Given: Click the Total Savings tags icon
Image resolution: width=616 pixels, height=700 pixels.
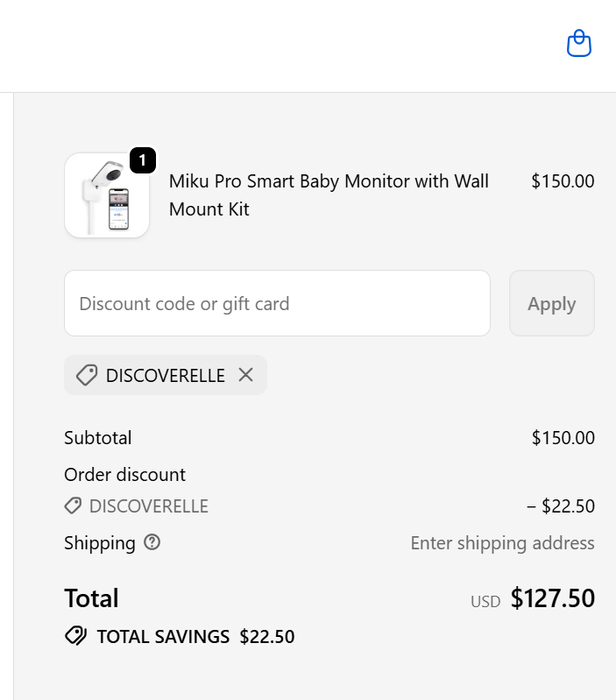Looking at the screenshot, I should (x=75, y=636).
